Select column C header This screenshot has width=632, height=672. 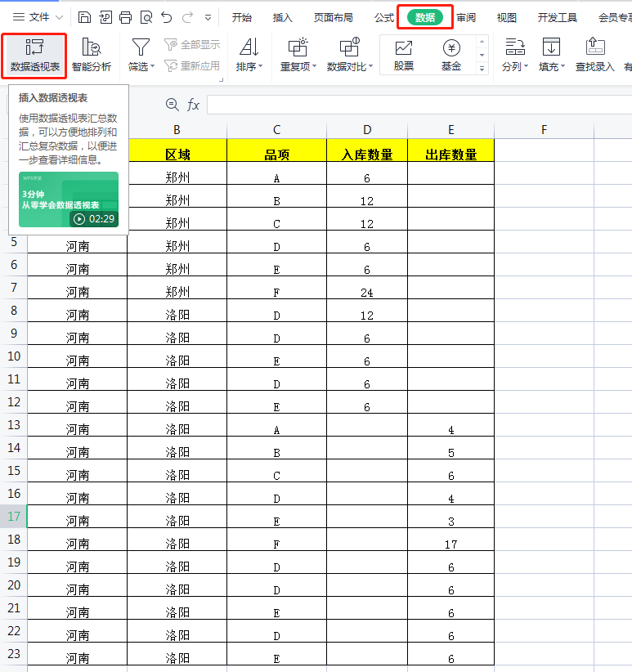277,130
